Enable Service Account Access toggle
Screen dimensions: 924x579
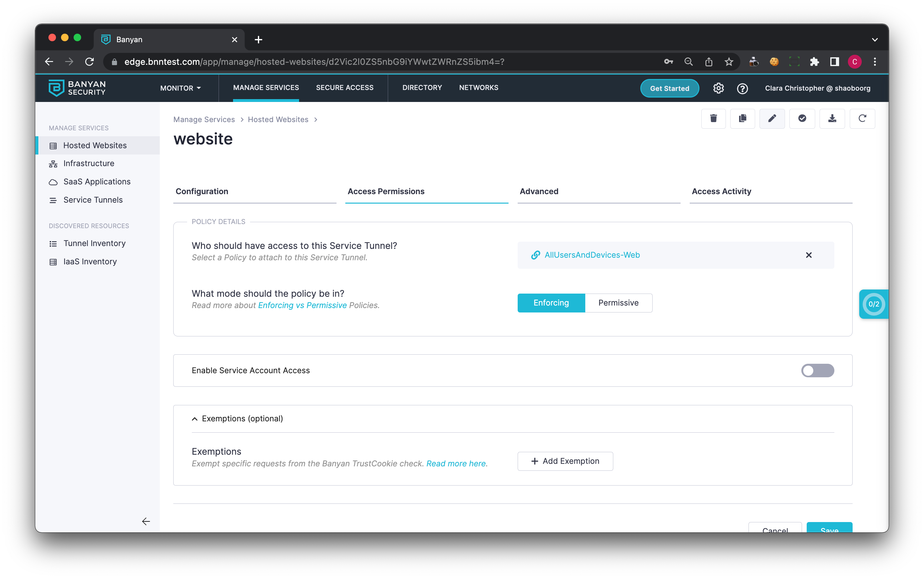[817, 371]
